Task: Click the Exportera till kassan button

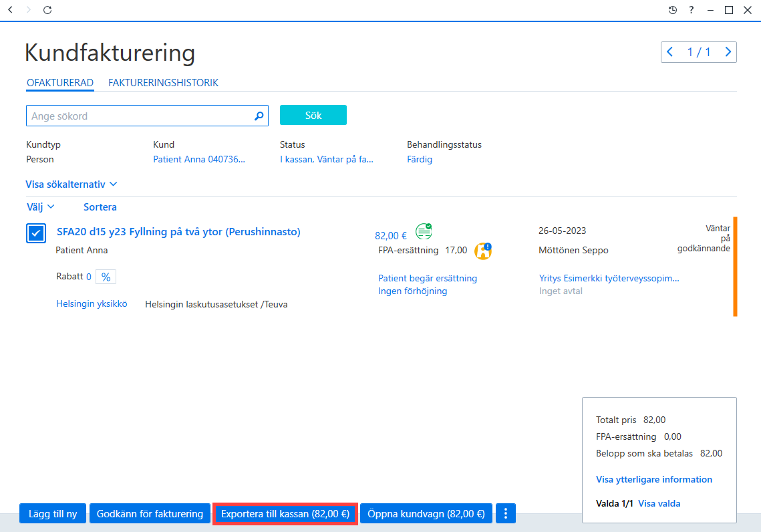Action: [285, 513]
